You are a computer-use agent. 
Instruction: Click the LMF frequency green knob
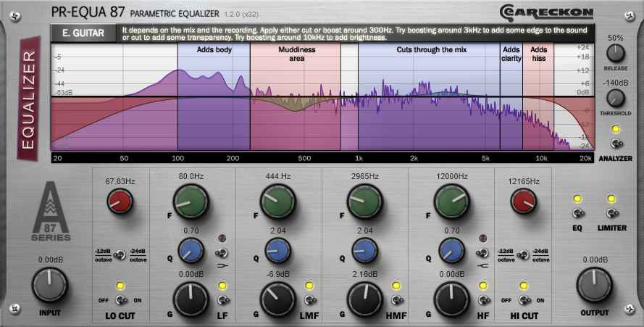[x=278, y=202]
